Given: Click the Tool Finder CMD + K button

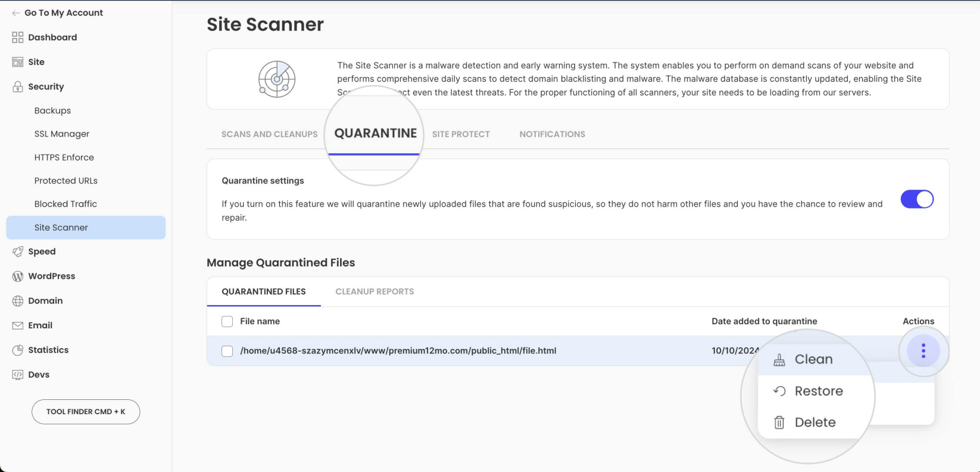Looking at the screenshot, I should pyautogui.click(x=86, y=412).
